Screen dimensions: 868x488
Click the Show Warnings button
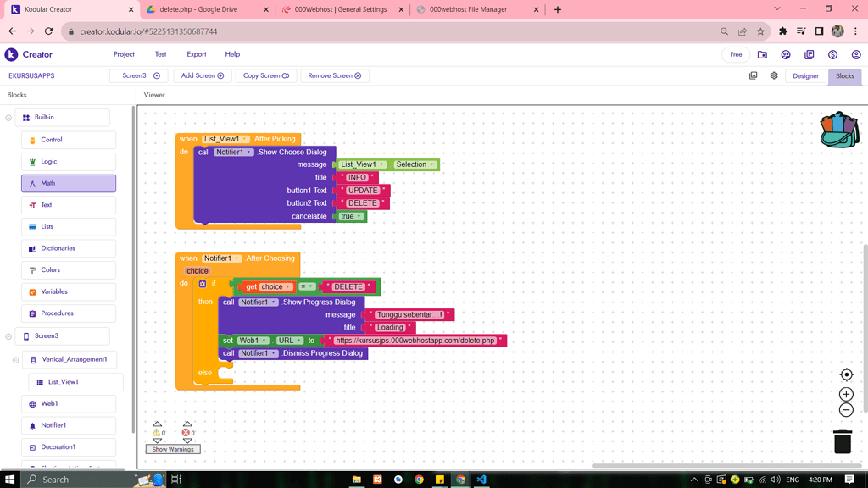pos(173,449)
